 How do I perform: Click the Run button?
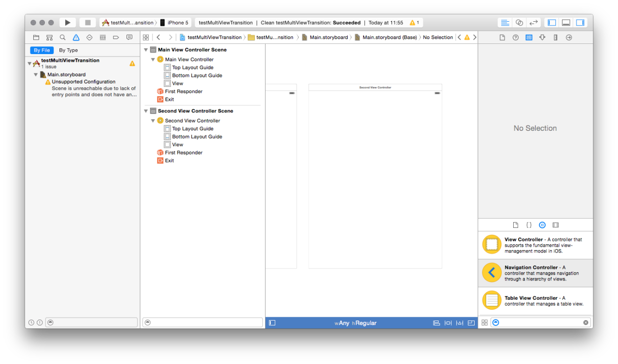coord(68,22)
